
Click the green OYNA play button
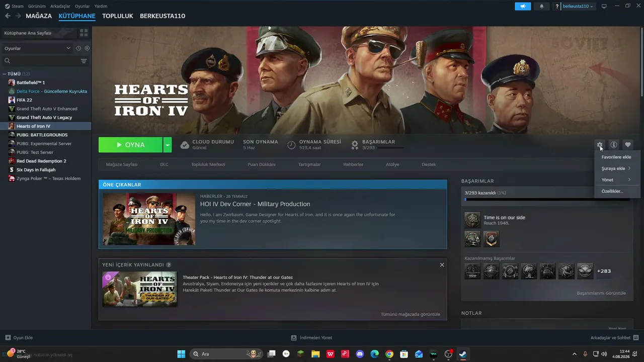(x=131, y=145)
